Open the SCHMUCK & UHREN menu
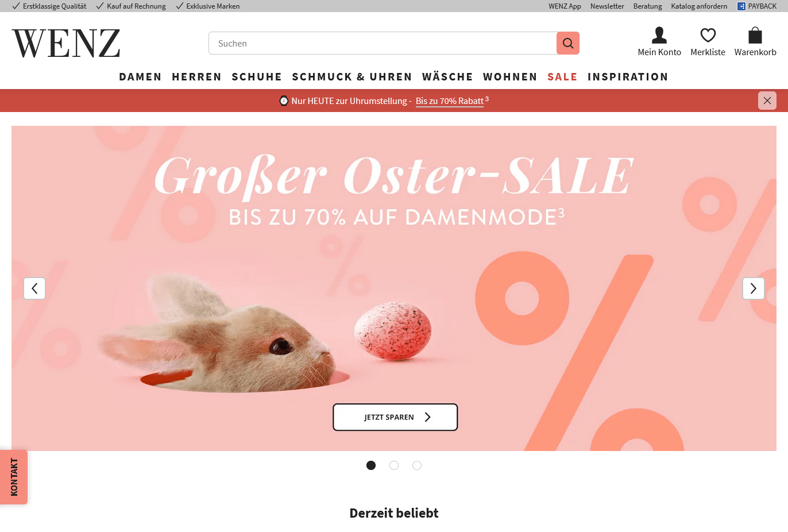Image resolution: width=788 pixels, height=532 pixels. pyautogui.click(x=352, y=77)
